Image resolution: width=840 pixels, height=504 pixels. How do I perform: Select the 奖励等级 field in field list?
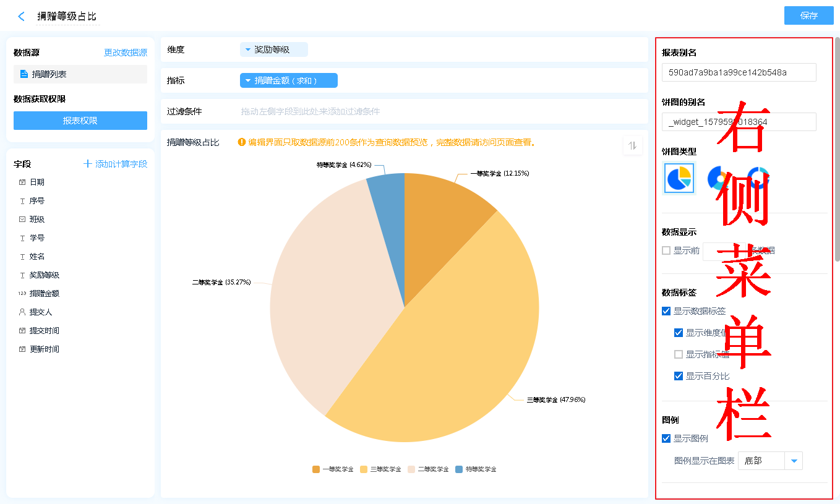45,275
